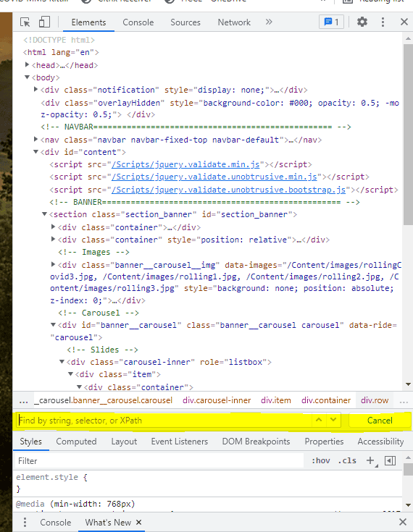Screen dimensions: 413x532
Task: Expand the container div with position relative
Action: coord(53,239)
